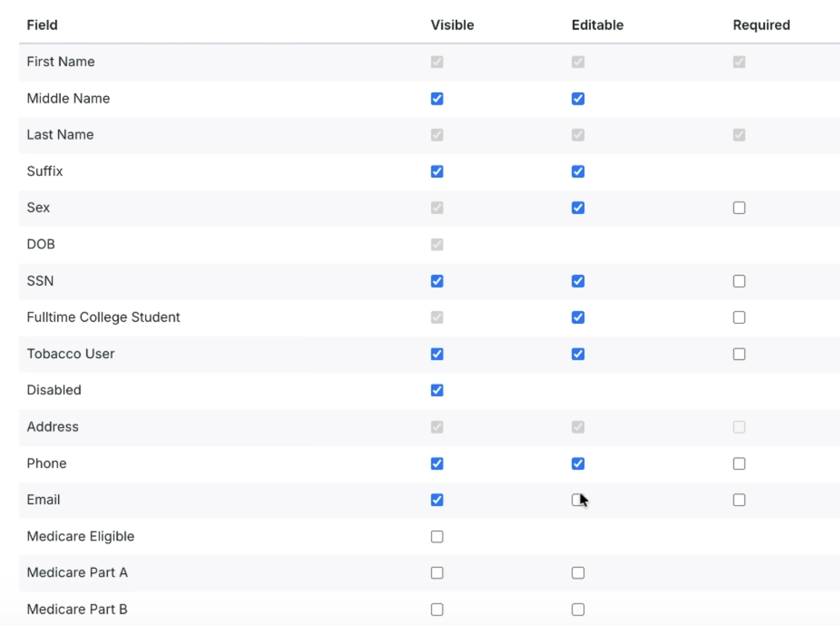
Task: Click the Field column header
Action: [x=42, y=25]
